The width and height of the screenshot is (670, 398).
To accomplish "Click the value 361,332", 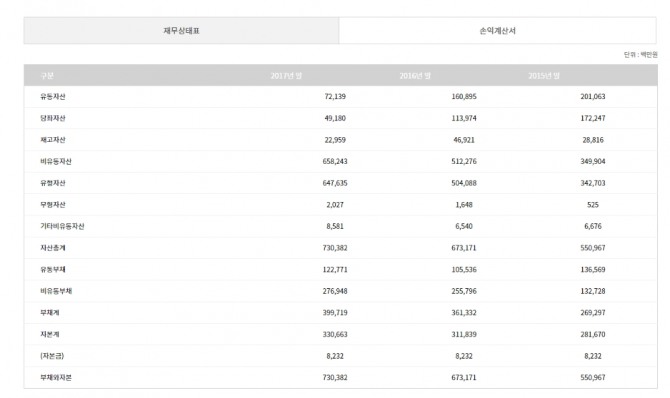I will [464, 313].
